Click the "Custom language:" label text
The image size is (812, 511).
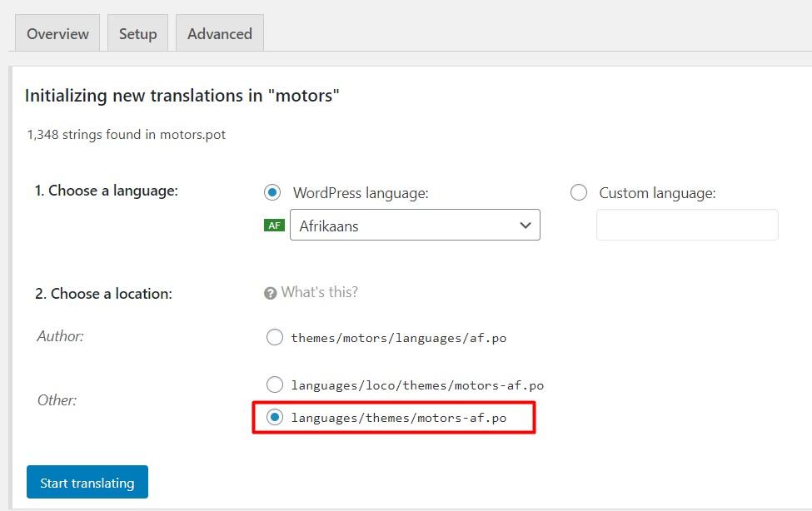pos(657,193)
